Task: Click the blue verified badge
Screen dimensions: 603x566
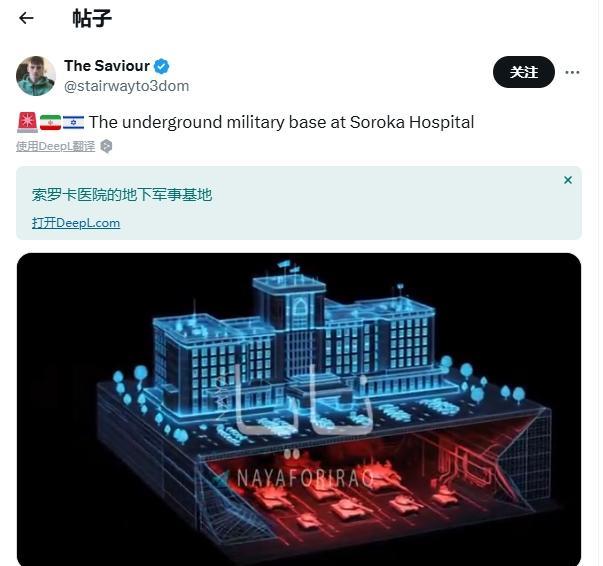Action: 162,66
